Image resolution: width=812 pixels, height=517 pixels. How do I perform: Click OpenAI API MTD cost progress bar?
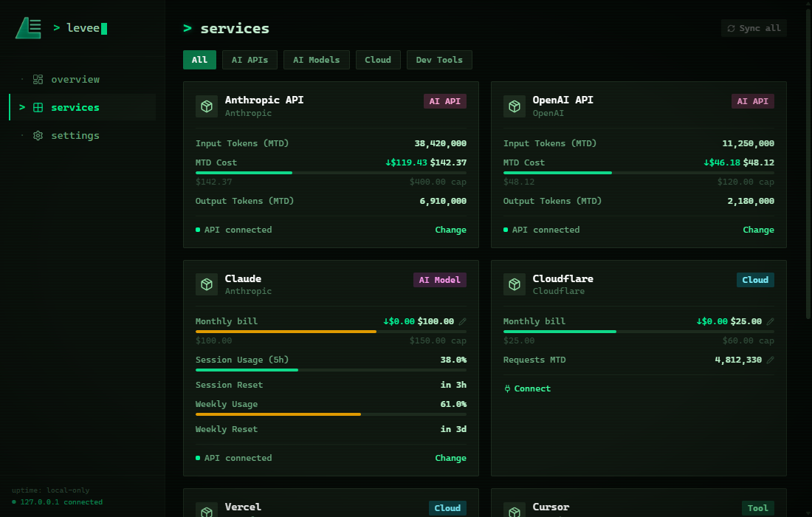click(x=639, y=173)
